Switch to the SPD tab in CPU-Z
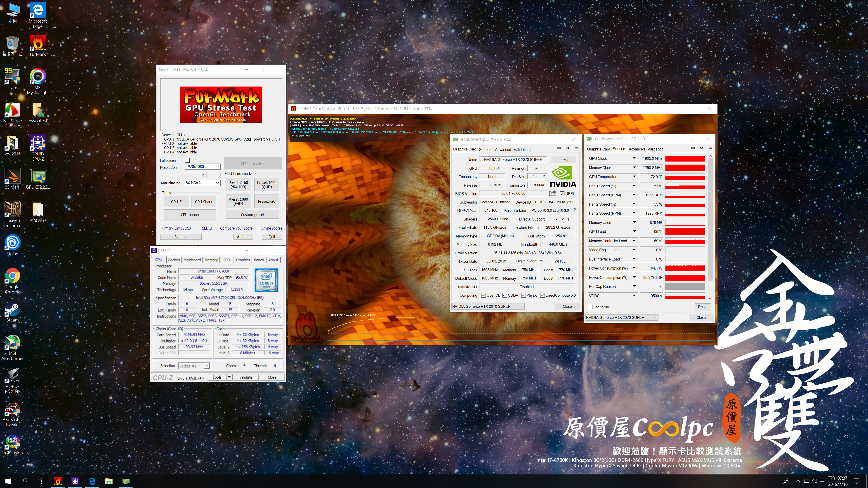This screenshot has width=868, height=488. (x=227, y=260)
